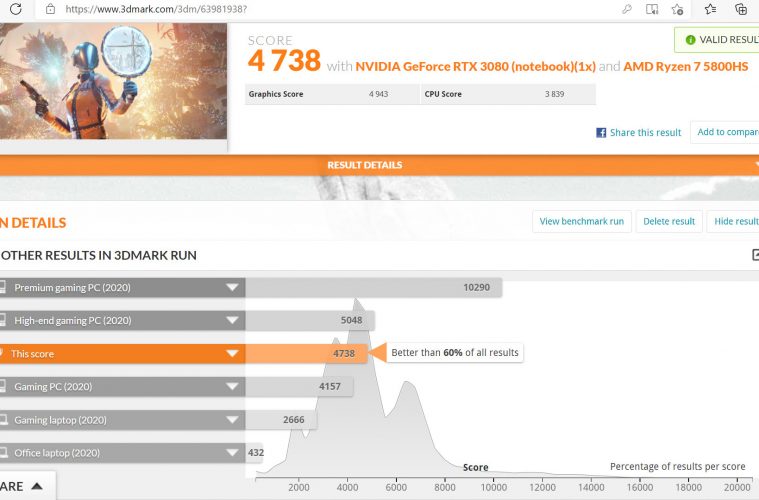Click the High-end gaming PC (2020) label
Viewport: 759px width, 500px height.
pos(73,320)
